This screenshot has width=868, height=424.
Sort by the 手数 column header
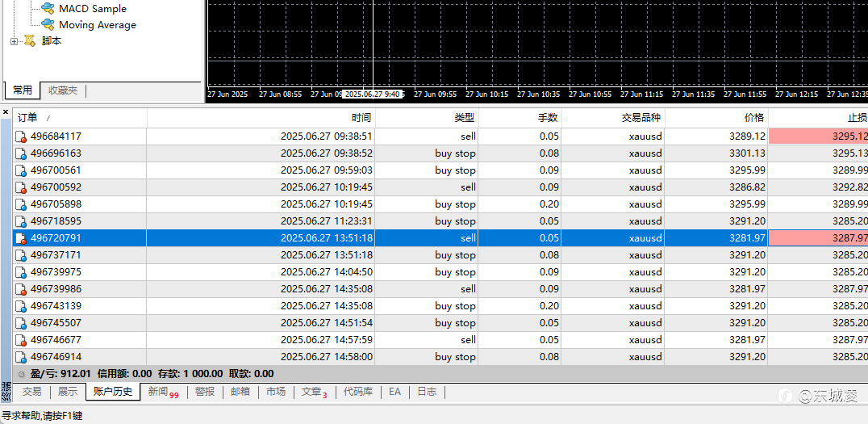[520, 117]
